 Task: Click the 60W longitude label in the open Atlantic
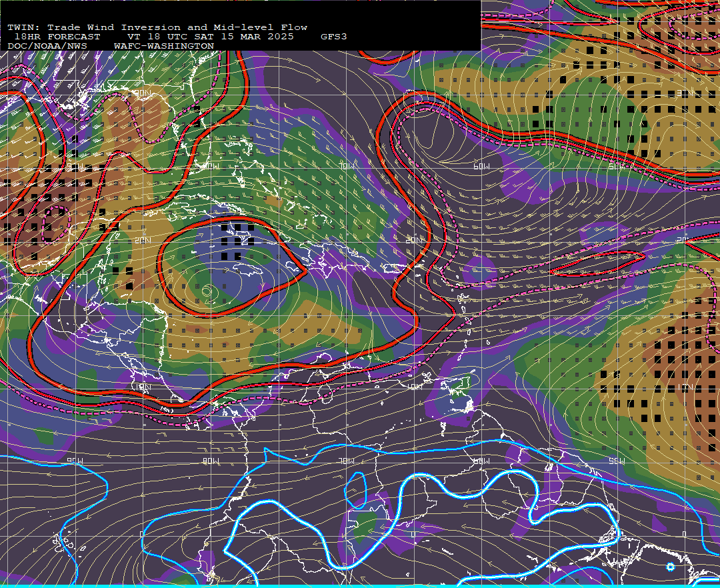click(481, 166)
